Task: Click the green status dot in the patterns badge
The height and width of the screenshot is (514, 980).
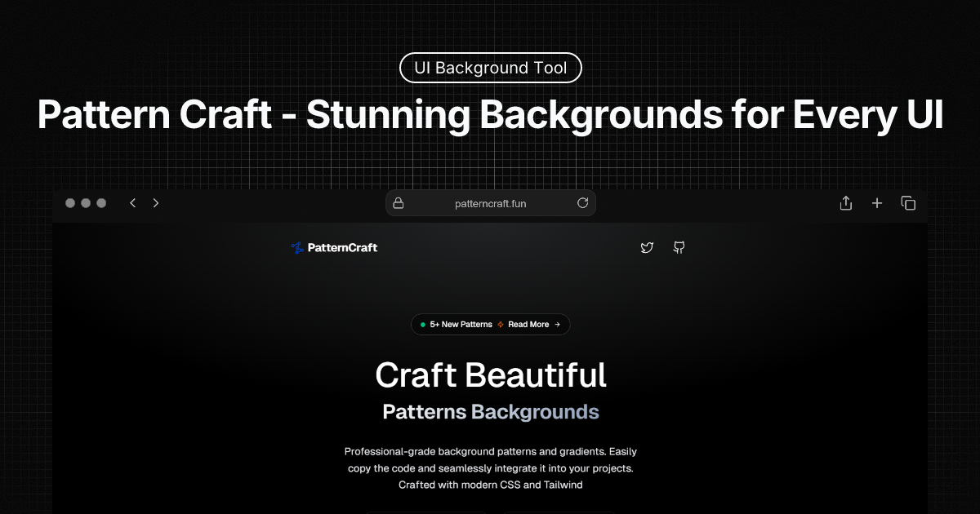Action: 422,324
